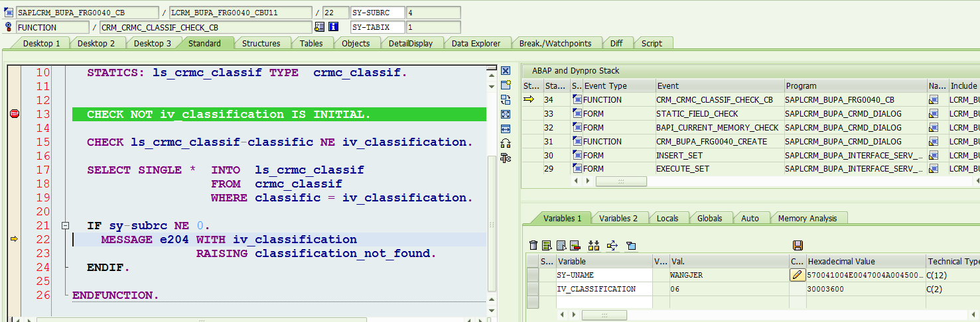Open the Tables tab
This screenshot has width=980, height=322.
pyautogui.click(x=311, y=43)
